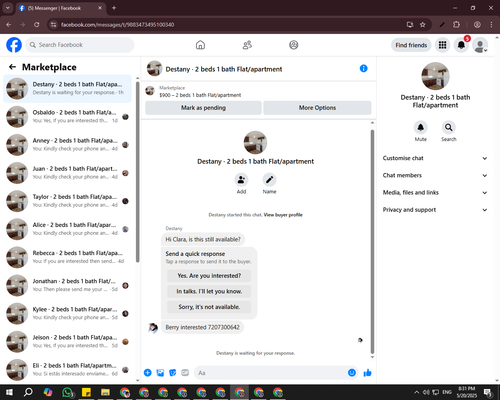Click the large listing thumbnail in the right panel
Viewport: 500px width, 400px height.
coord(435,76)
